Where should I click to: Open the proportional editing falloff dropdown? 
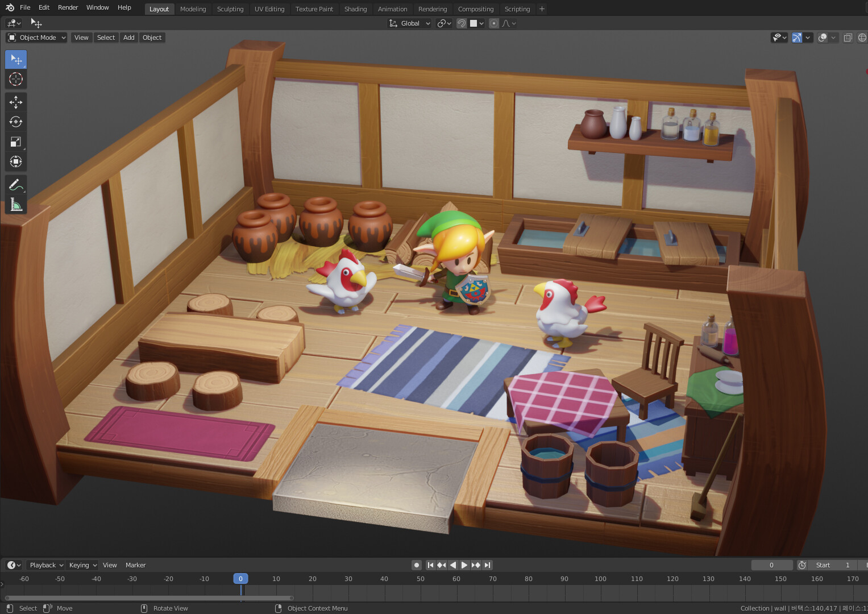509,23
